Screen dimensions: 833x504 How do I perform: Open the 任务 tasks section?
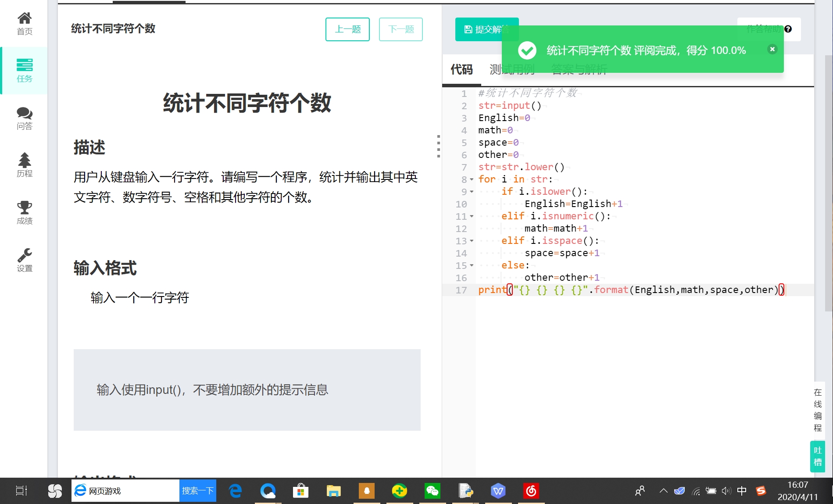click(25, 71)
